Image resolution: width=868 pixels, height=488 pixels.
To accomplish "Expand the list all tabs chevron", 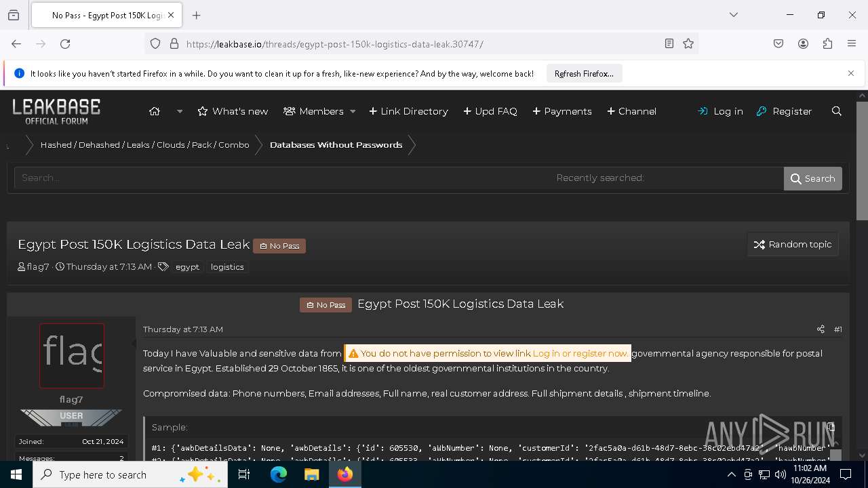I will point(733,15).
